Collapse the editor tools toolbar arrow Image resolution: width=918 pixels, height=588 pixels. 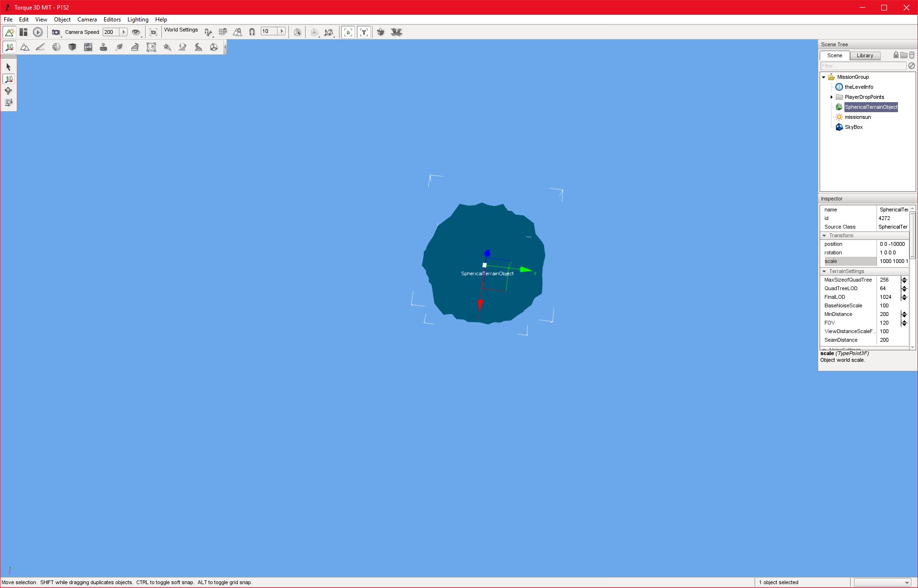pyautogui.click(x=225, y=47)
